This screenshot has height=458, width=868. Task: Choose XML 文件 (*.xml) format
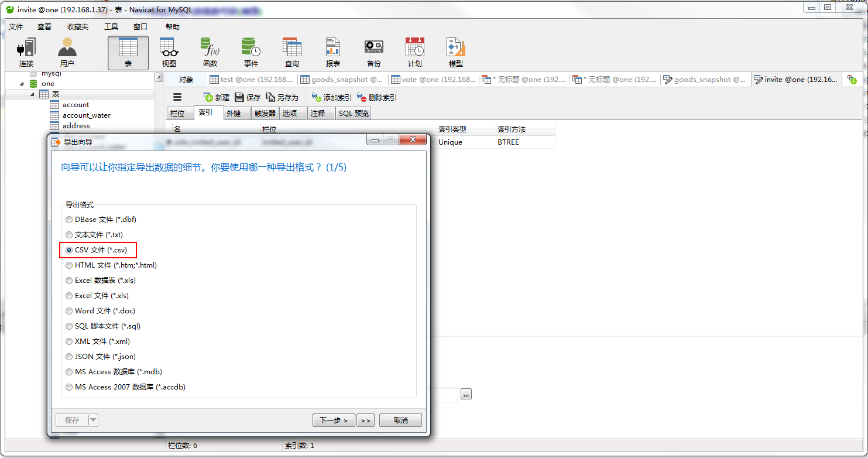[x=98, y=341]
